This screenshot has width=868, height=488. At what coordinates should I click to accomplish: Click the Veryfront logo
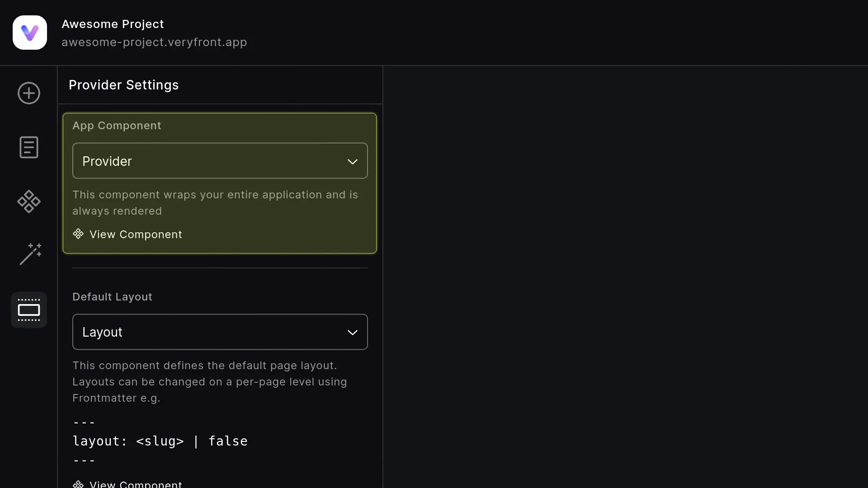point(29,32)
